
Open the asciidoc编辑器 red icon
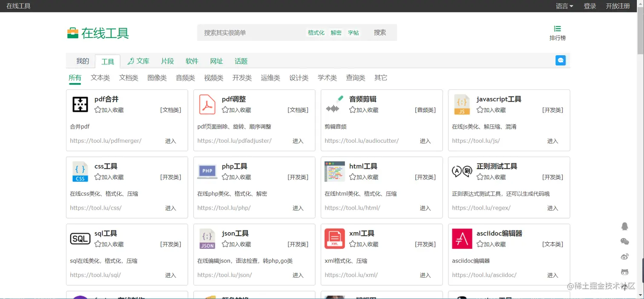pos(462,239)
